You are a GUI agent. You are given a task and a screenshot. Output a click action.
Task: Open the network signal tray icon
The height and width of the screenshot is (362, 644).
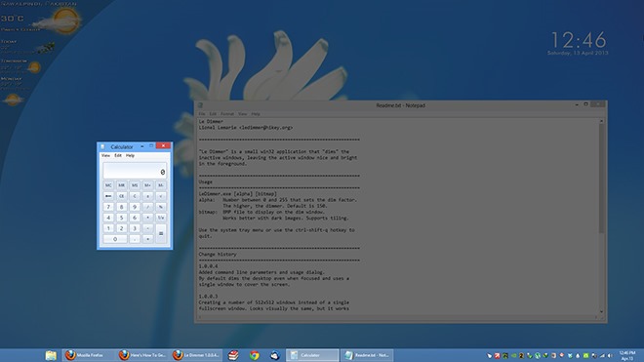point(602,356)
